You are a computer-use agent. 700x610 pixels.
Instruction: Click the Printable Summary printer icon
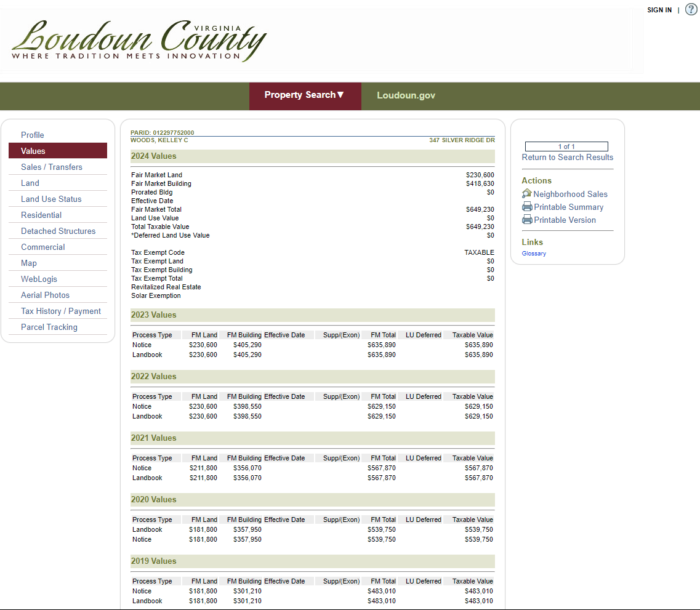(x=527, y=207)
